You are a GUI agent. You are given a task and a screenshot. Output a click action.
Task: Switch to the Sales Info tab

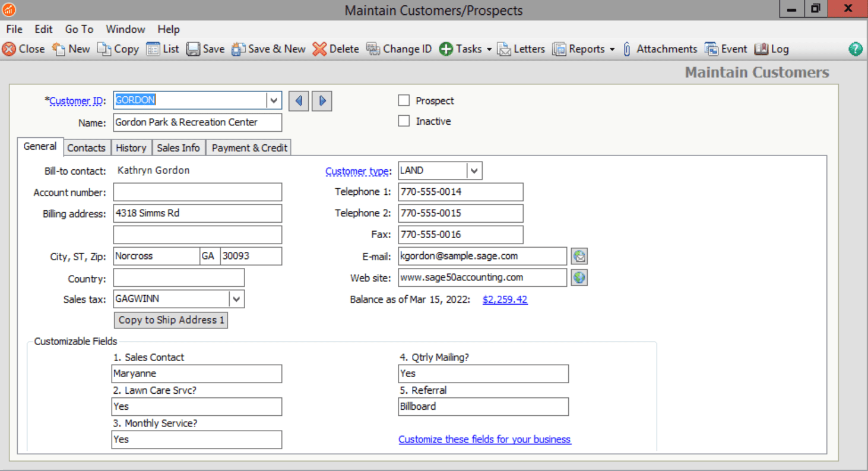[x=178, y=148]
